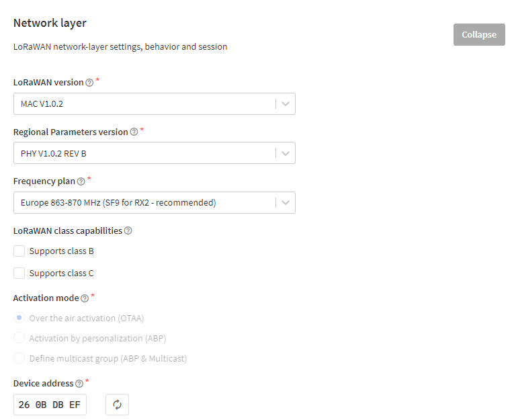The height and width of the screenshot is (420, 512).
Task: Select Over the air activation (OTAA)
Action: pyautogui.click(x=19, y=318)
